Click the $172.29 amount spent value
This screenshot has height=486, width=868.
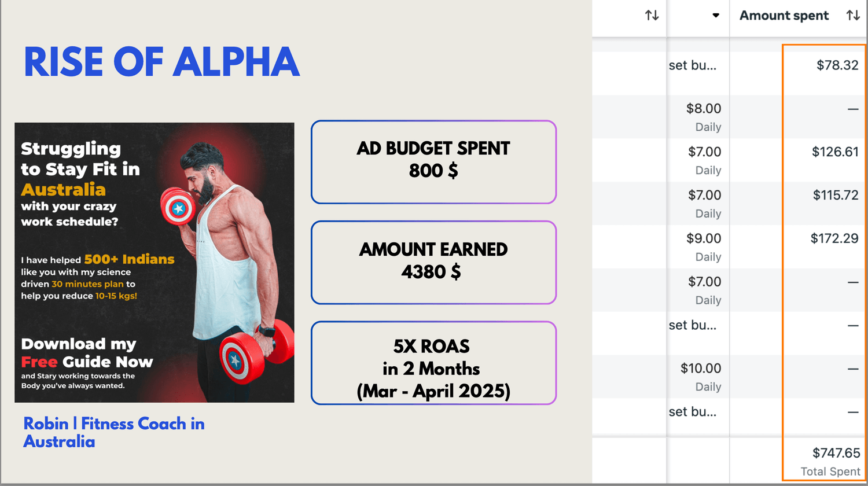(834, 238)
